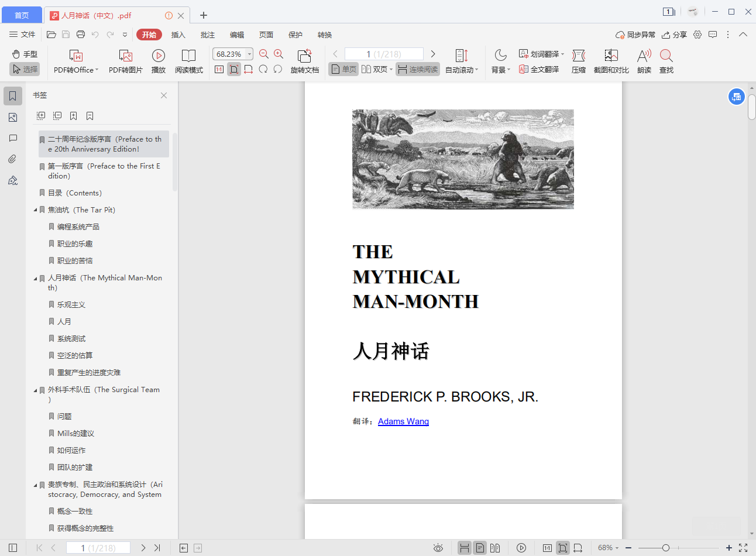Open the 批注 ribbon tab
This screenshot has width=756, height=556.
(208, 35)
